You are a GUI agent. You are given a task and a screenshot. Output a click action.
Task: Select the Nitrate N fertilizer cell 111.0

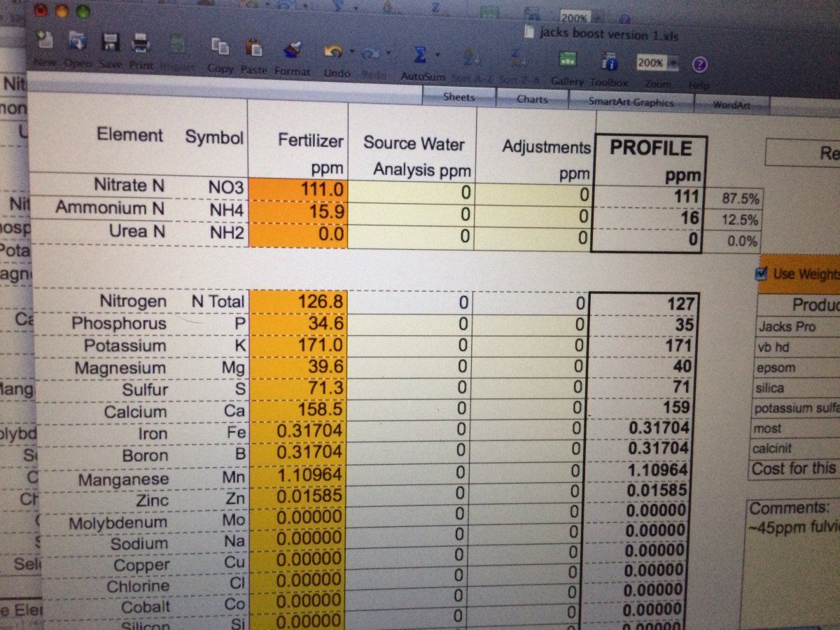tap(297, 189)
